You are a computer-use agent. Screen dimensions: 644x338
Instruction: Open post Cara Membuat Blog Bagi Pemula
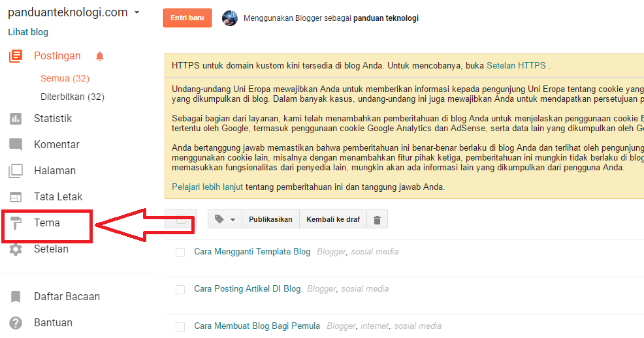tap(257, 326)
